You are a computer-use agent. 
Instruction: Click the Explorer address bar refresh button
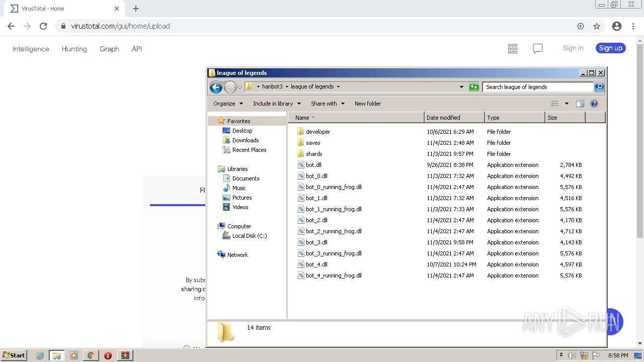tap(474, 87)
